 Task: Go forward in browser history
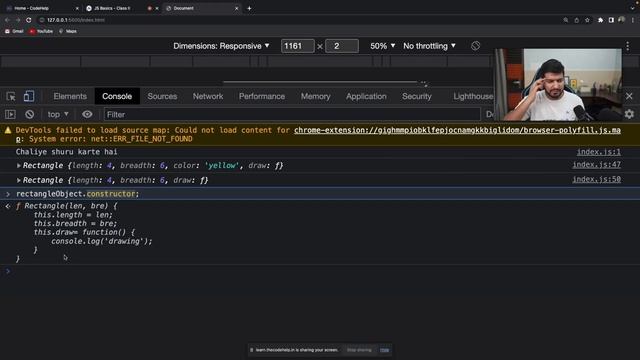(x=18, y=20)
